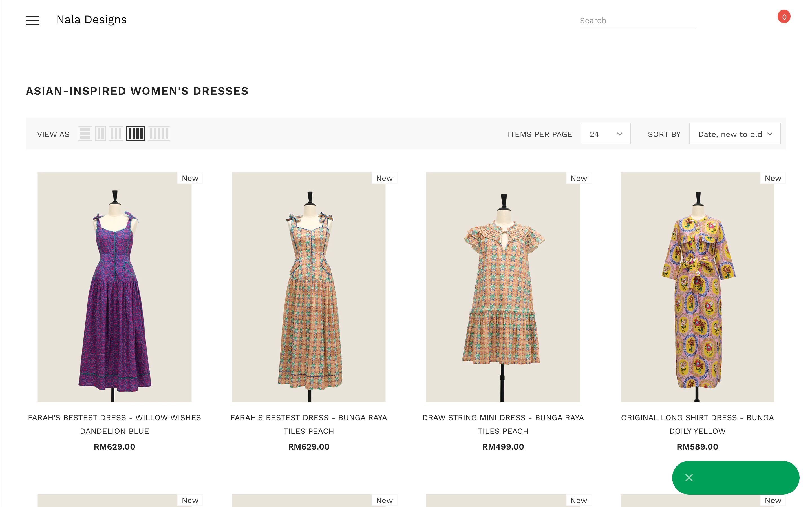
Task: Switch to three-column grid view
Action: click(116, 134)
